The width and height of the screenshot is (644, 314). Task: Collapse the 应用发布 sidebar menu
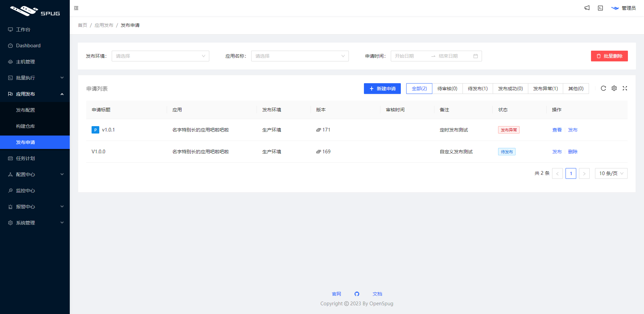click(35, 94)
